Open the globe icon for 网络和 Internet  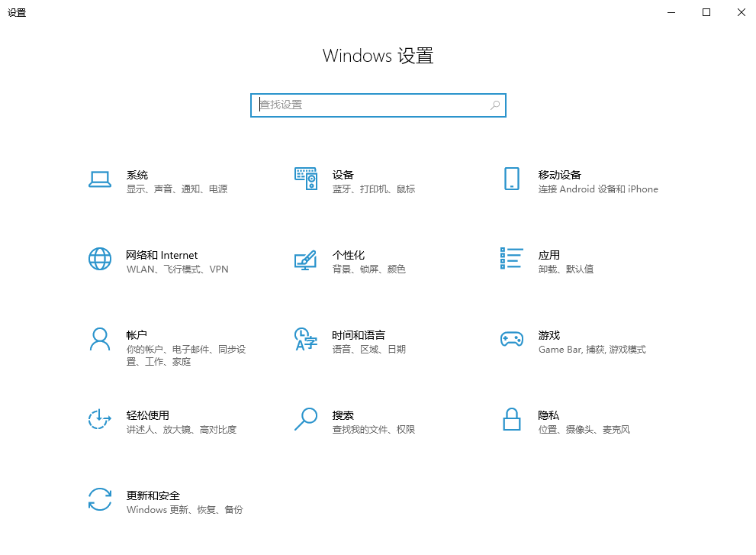point(100,259)
